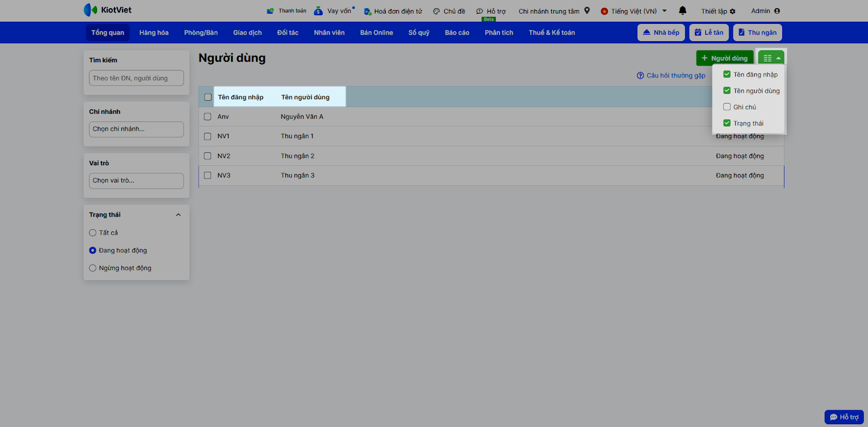Open Hoá đơn điện tử invoice icon
Image resolution: width=868 pixels, height=427 pixels.
[x=367, y=11]
